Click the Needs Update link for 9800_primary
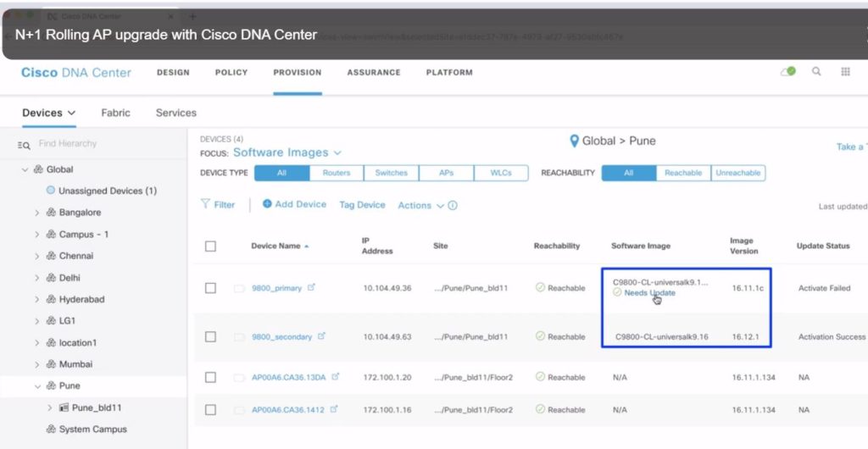868x449 pixels. click(649, 293)
